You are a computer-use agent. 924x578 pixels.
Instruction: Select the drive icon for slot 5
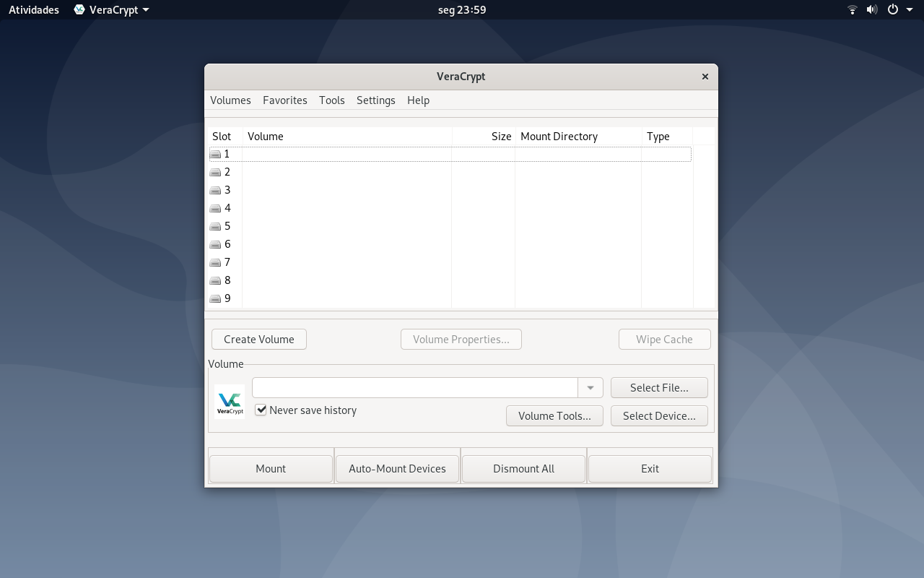pyautogui.click(x=215, y=226)
